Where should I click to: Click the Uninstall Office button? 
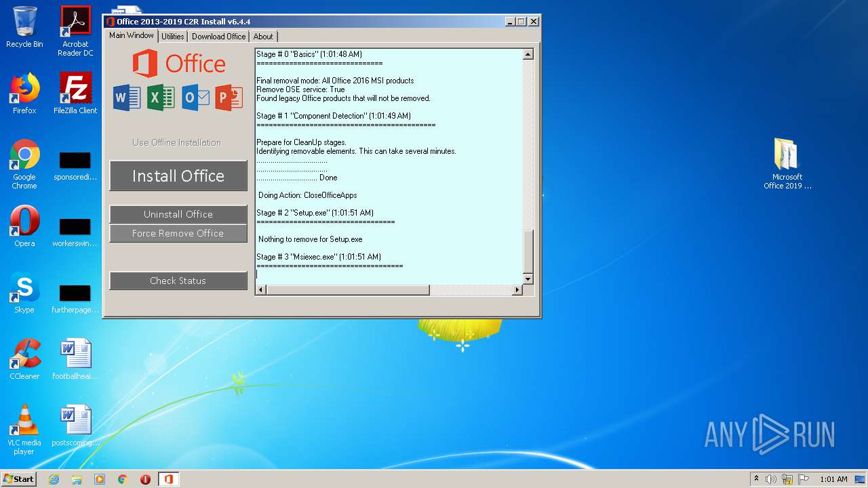[x=178, y=214]
